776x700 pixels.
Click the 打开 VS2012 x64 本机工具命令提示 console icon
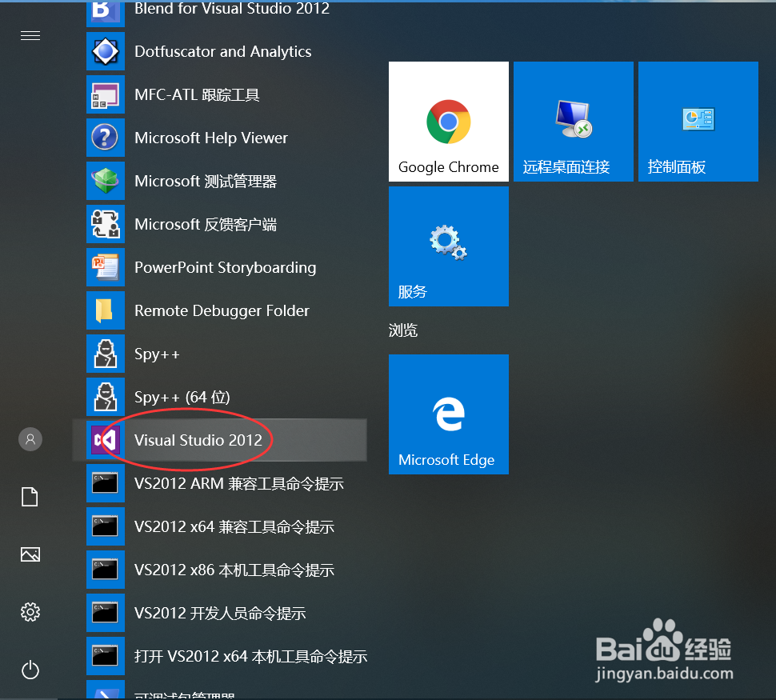(106, 656)
